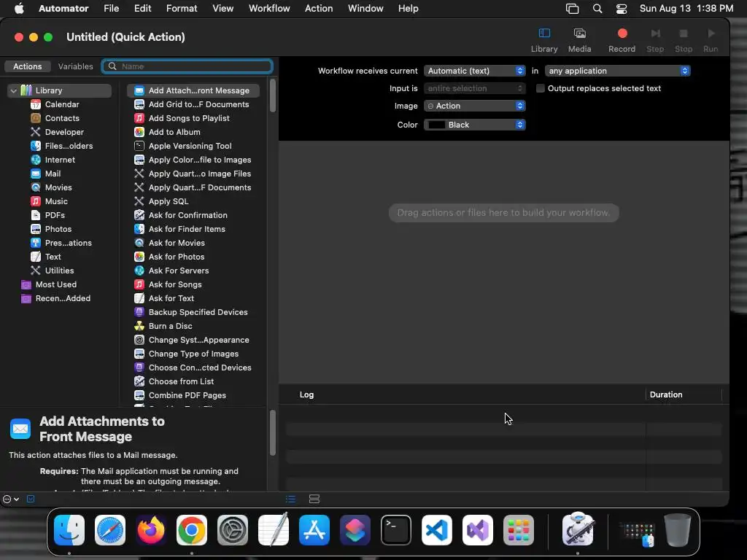Screen dimensions: 747x560
Task: Select Ask for Confirmation action
Action: click(187, 215)
